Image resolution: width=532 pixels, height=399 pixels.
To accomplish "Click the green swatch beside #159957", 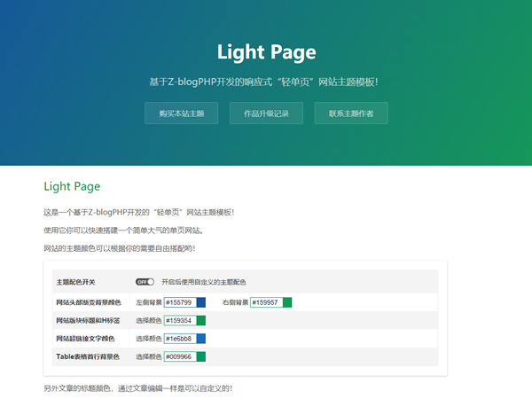I will (x=286, y=302).
